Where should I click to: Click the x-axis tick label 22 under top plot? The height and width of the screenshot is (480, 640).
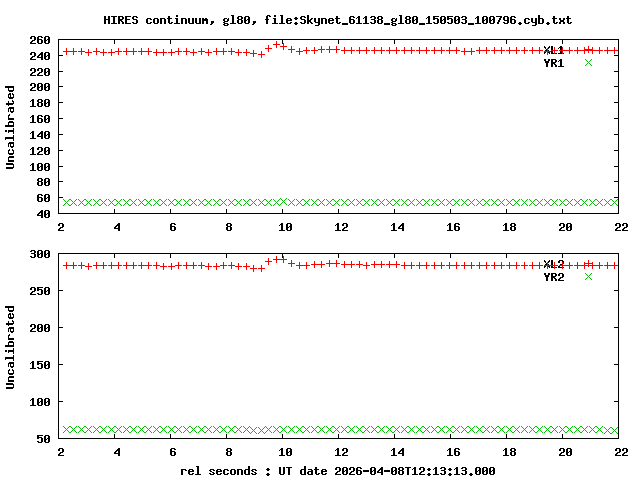[621, 227]
